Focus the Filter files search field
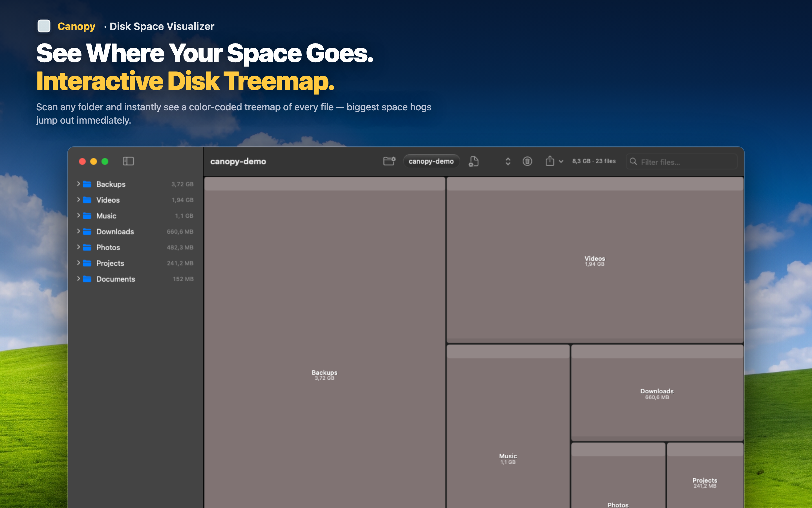 tap(681, 162)
